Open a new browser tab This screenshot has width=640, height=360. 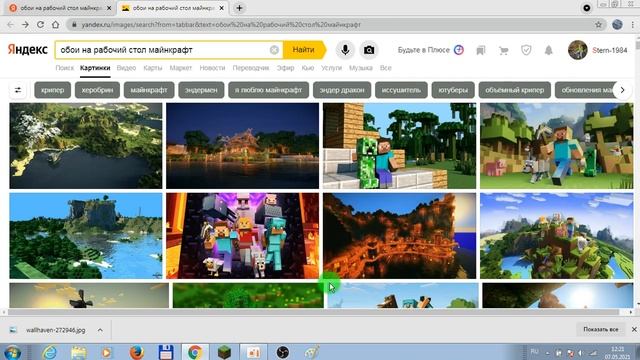coord(239,8)
